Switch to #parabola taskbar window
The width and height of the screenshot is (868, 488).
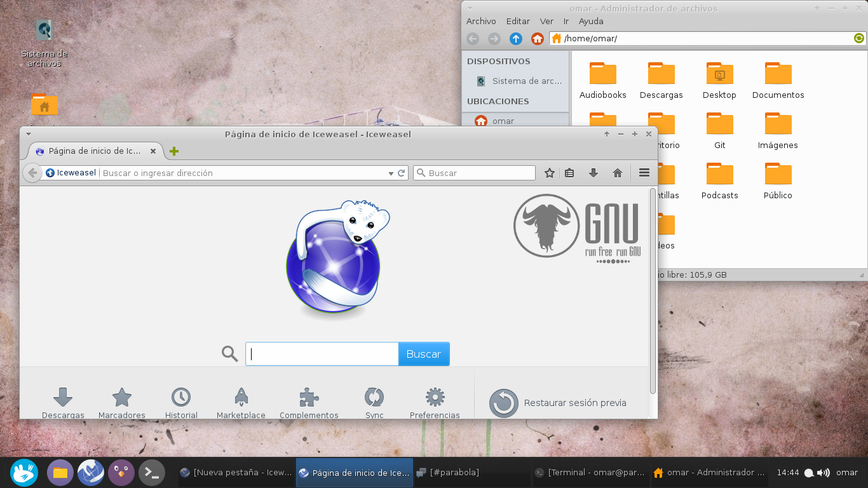click(x=471, y=473)
